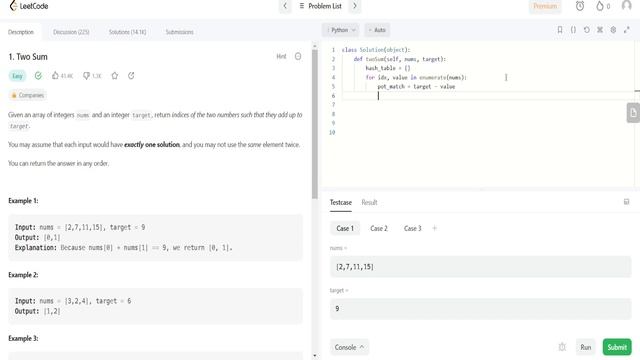The height and width of the screenshot is (360, 640).
Task: Select the Result tab
Action: (x=369, y=202)
